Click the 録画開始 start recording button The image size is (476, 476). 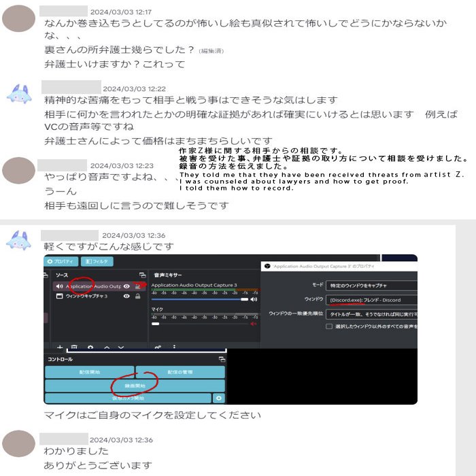[135, 386]
